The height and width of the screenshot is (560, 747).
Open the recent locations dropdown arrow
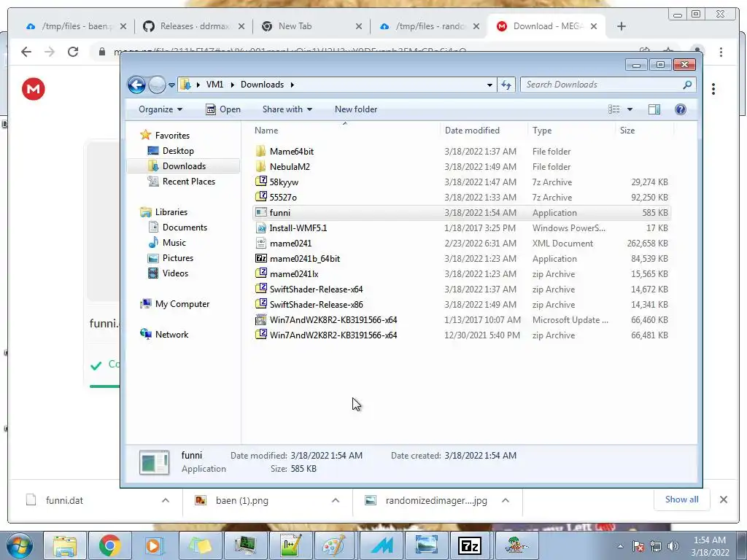coord(171,85)
